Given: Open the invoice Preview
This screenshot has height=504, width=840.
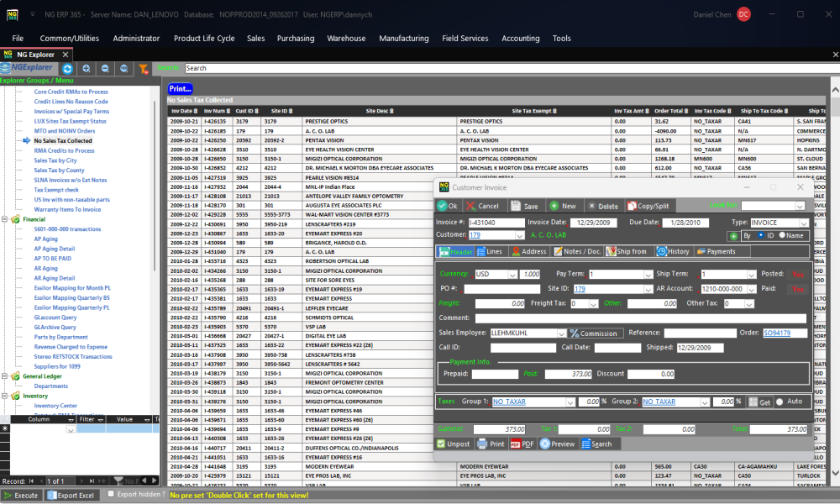Looking at the screenshot, I should pos(557,444).
